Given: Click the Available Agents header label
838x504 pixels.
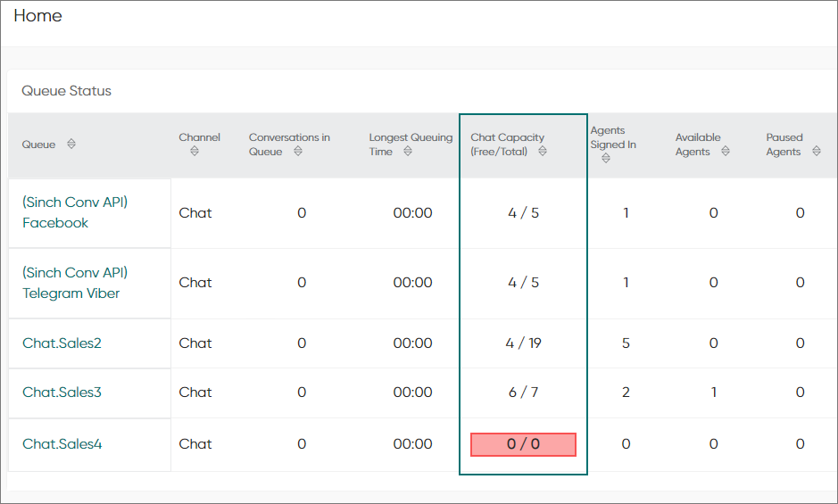Looking at the screenshot, I should tap(698, 145).
